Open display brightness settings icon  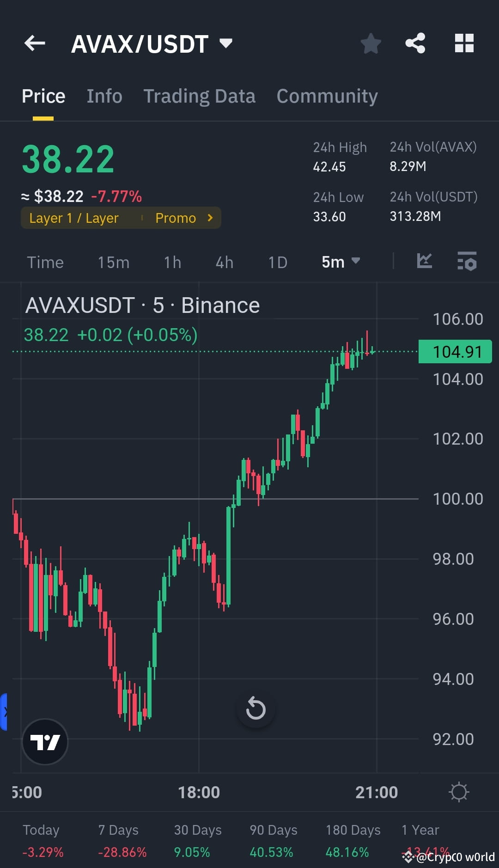click(x=459, y=791)
